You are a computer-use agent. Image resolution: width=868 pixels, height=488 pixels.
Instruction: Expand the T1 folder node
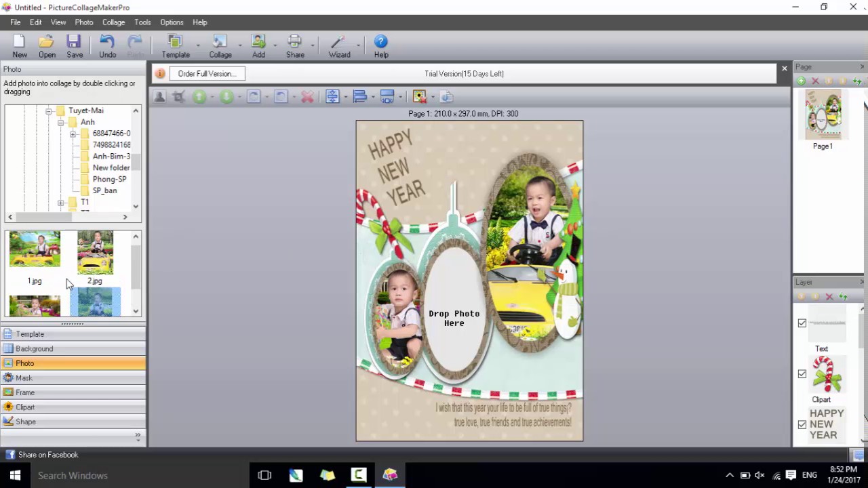click(61, 203)
